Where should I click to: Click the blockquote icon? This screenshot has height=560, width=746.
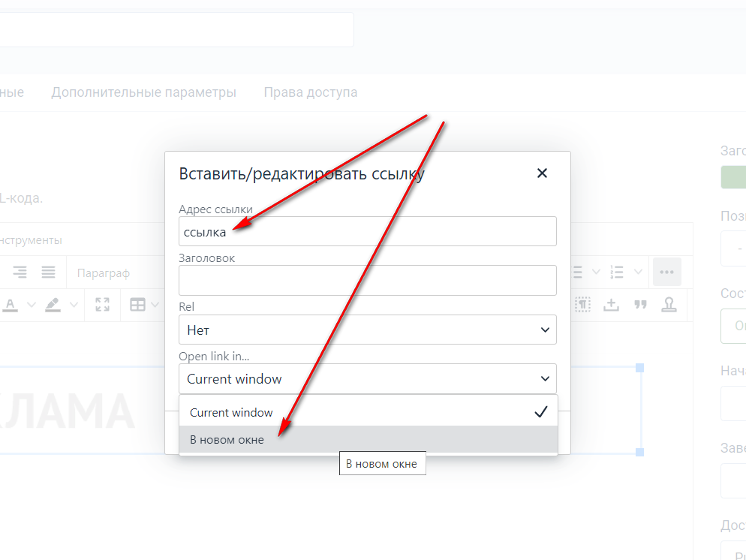pos(640,304)
